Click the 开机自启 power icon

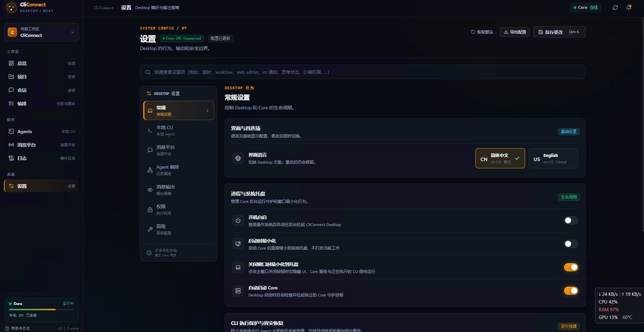[238, 220]
